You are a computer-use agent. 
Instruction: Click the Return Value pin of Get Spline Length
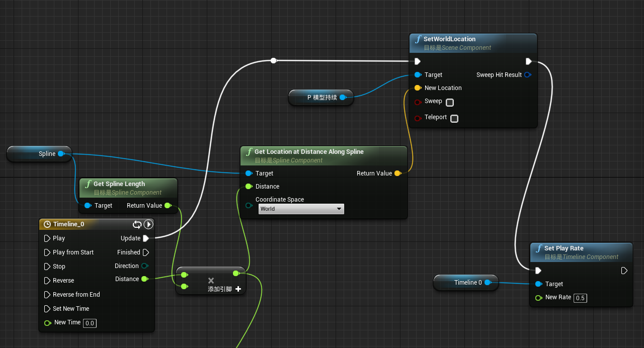coord(168,206)
